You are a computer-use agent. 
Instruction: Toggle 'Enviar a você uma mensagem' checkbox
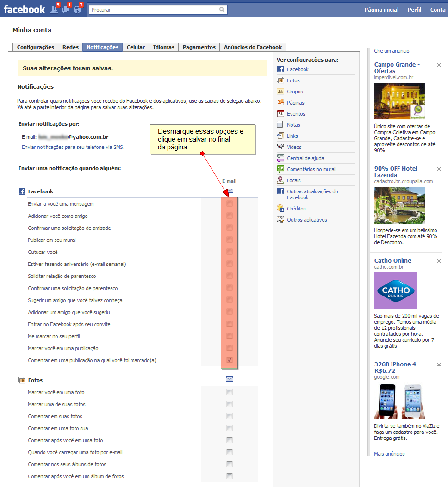230,204
